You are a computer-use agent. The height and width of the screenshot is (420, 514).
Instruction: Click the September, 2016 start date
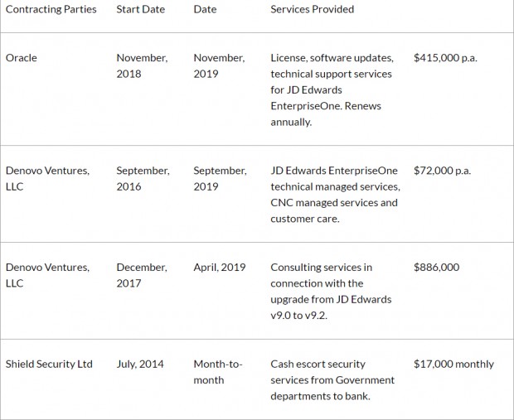(143, 179)
